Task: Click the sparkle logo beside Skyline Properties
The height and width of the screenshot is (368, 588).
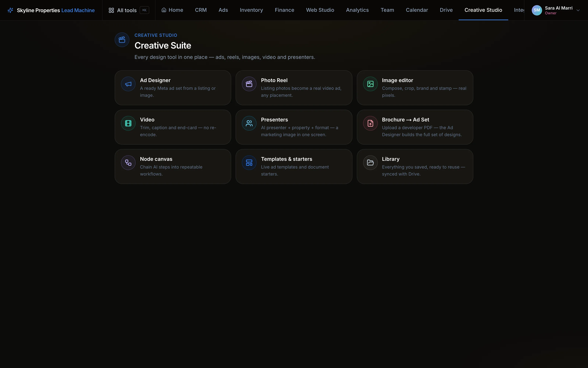Action: 10,10
